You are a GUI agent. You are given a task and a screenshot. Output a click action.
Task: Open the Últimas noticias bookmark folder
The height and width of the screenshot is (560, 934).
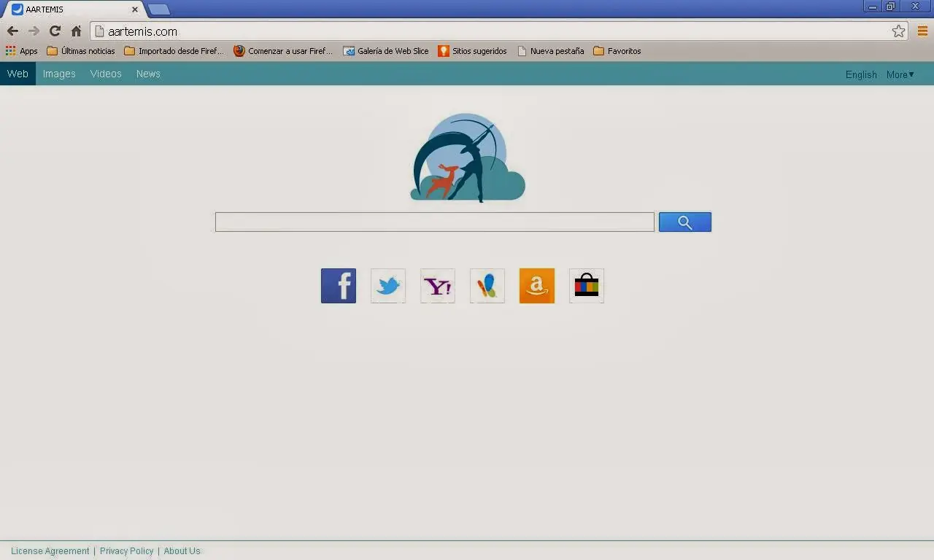click(81, 51)
